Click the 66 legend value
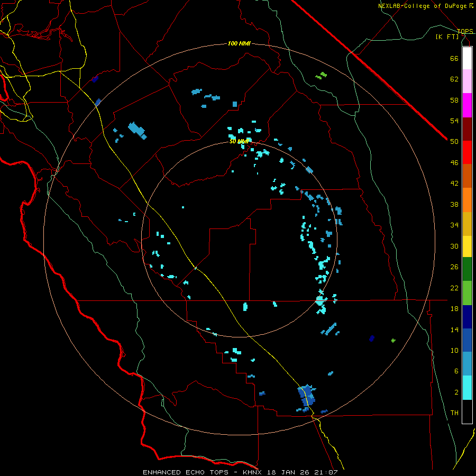 454,58
